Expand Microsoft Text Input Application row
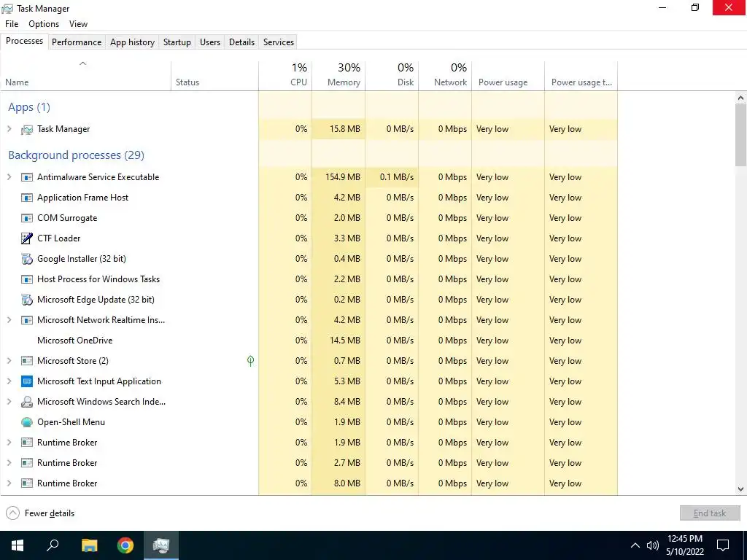The image size is (747, 560). tap(9, 381)
